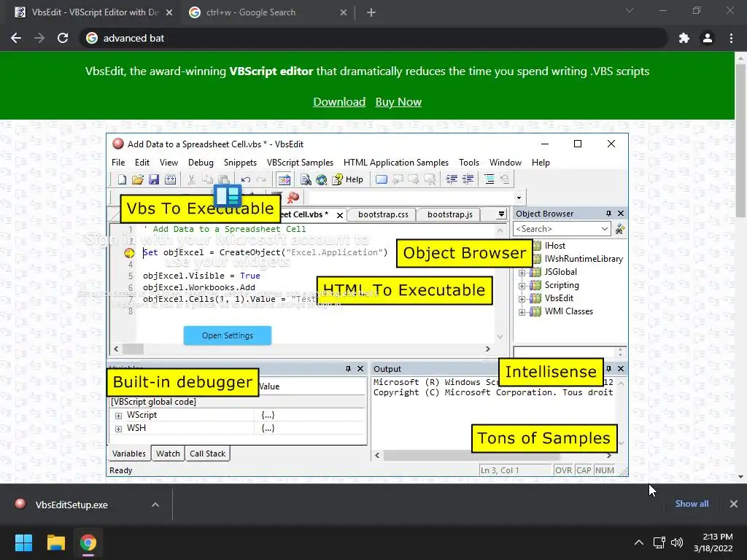Click the CAP indicator in status bar
The image size is (747, 560).
coord(584,470)
